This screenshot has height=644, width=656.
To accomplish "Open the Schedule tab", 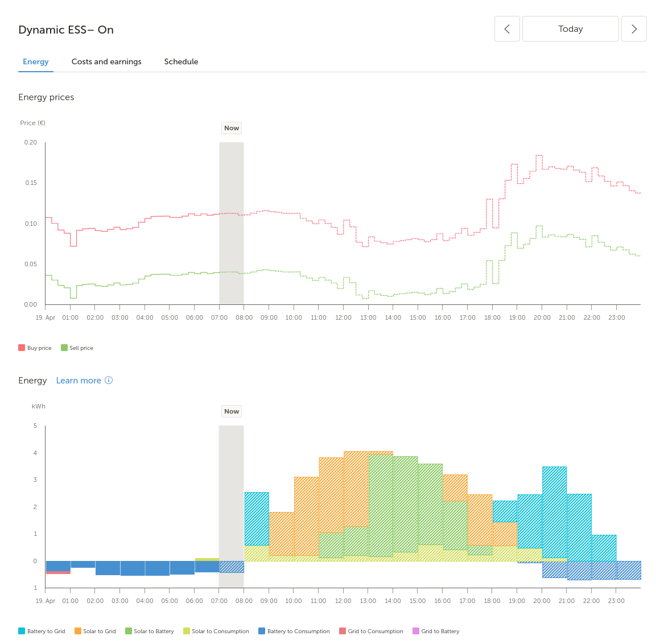I will pyautogui.click(x=181, y=61).
